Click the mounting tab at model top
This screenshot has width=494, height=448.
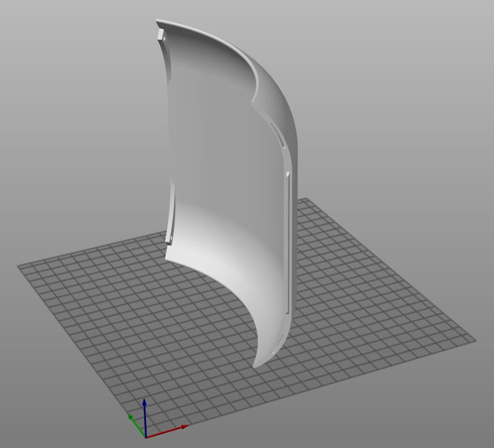click(161, 35)
